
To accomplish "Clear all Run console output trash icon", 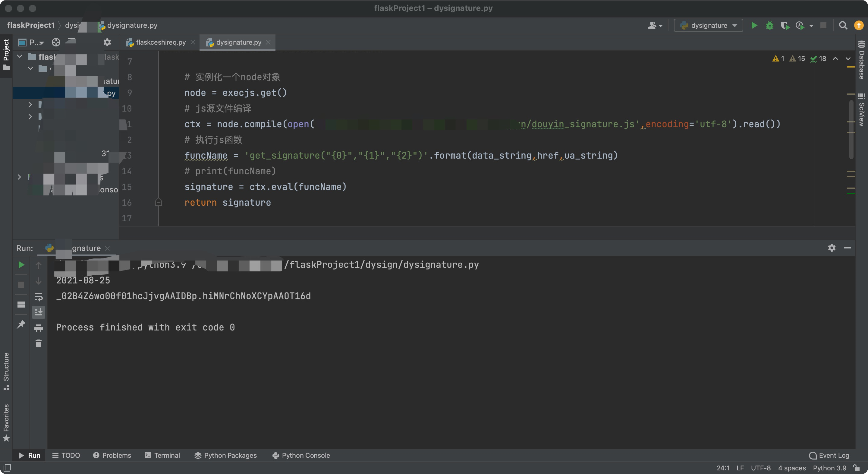I will [38, 343].
